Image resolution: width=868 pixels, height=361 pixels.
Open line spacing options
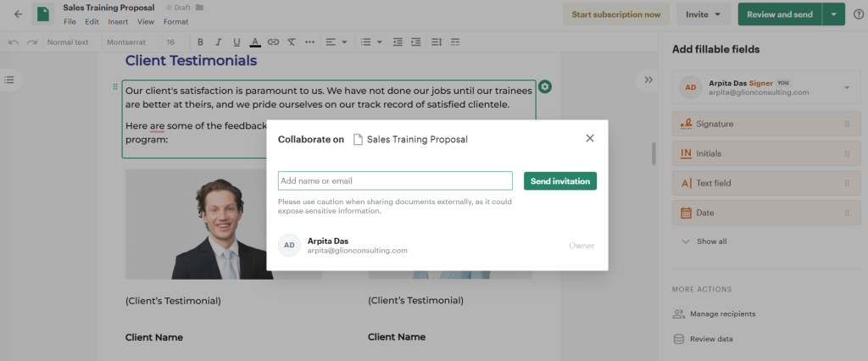437,42
